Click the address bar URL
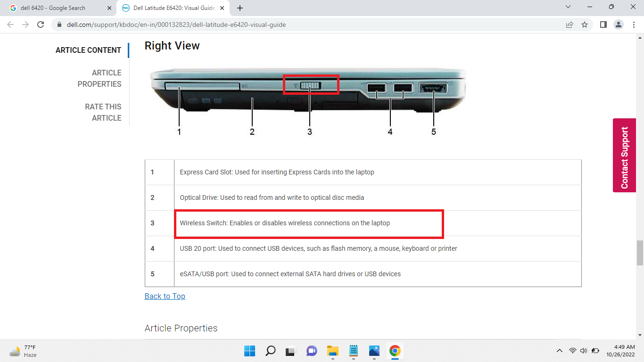This screenshot has width=644, height=362. pyautogui.click(x=175, y=25)
